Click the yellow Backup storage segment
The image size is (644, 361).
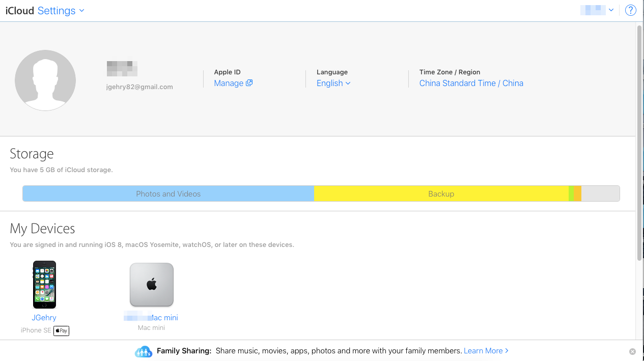[x=441, y=193]
